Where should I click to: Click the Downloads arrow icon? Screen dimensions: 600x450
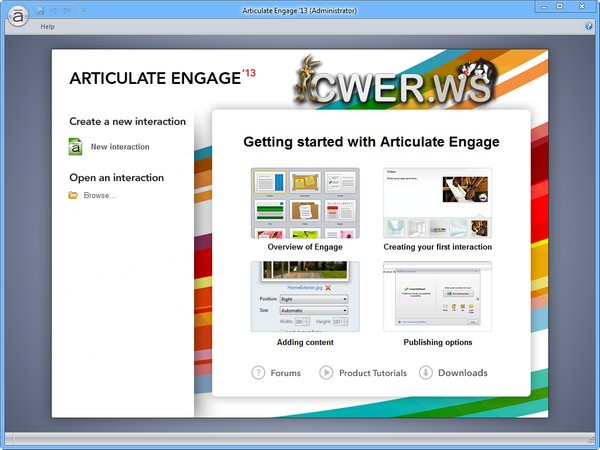426,372
